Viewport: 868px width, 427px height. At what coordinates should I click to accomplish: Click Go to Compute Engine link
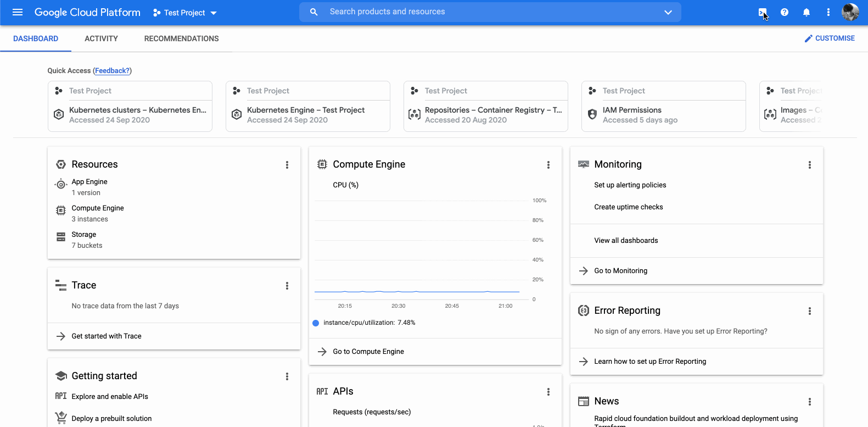368,352
